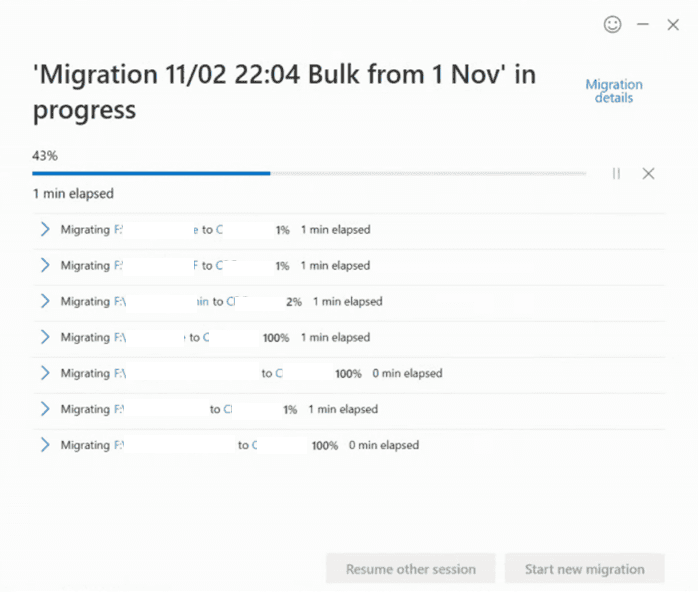
Task: Expand the second migrating task row
Action: click(45, 265)
